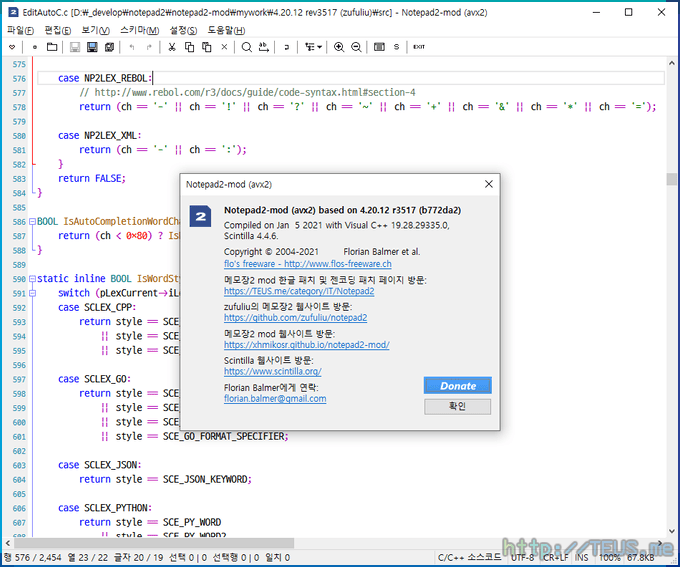Open flo's freeware website link
Screen dimensions: 680x567
click(x=307, y=264)
